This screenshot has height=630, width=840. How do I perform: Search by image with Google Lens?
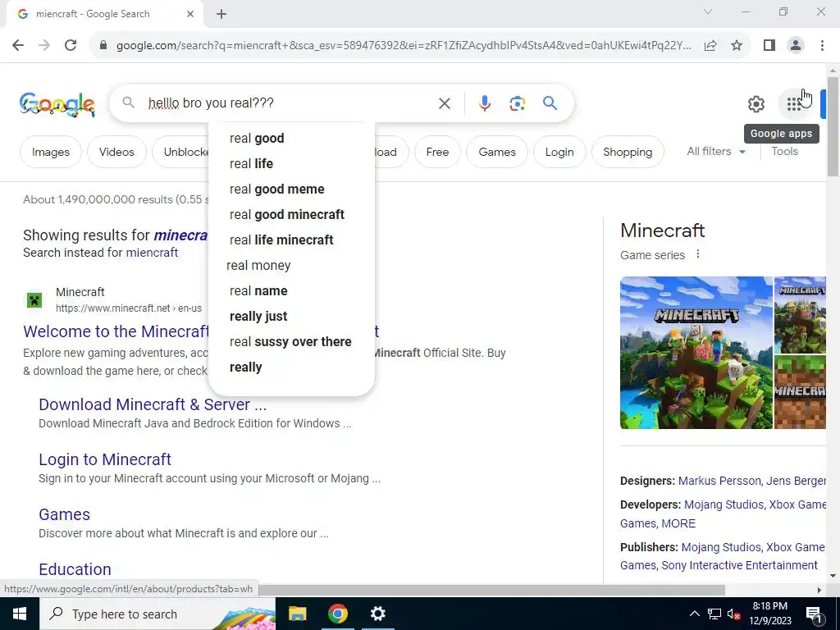(x=517, y=103)
